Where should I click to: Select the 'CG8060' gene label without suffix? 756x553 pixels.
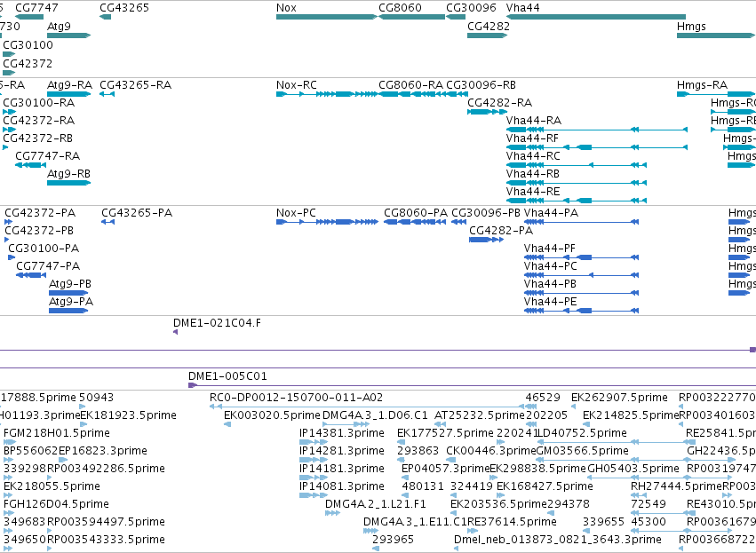pos(400,8)
